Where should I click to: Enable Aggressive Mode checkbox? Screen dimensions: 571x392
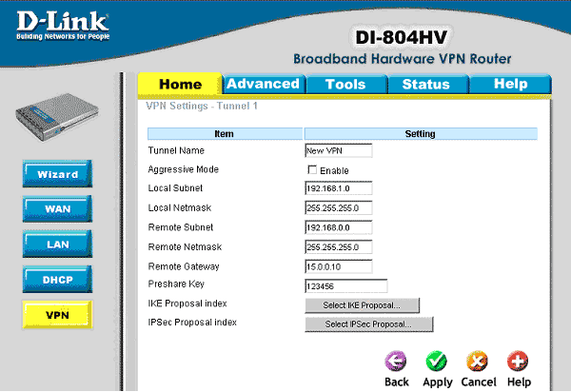point(311,169)
